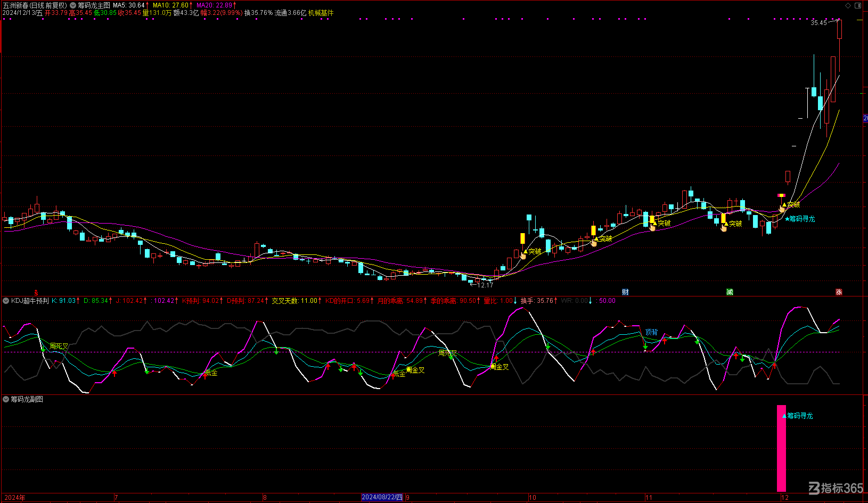Screen dimensions: 868x503
Task: Click the 筹码龙主图 indicator name
Action: coord(94,5)
